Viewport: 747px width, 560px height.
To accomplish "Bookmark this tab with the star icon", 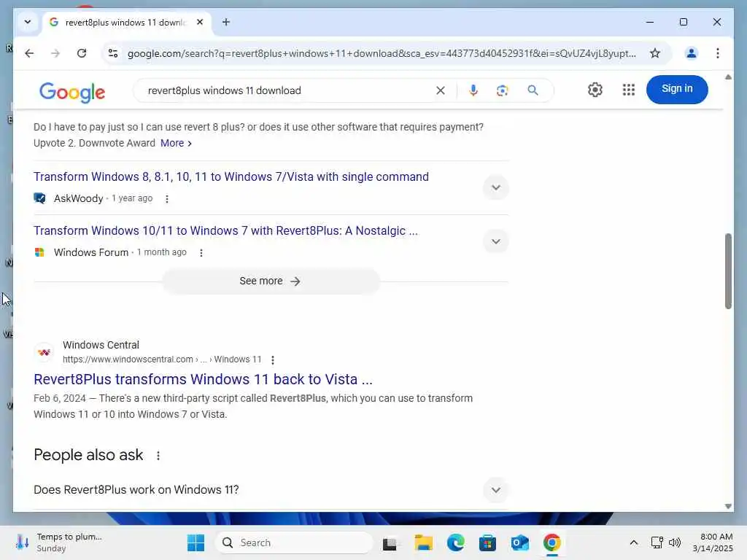I will tap(655, 53).
